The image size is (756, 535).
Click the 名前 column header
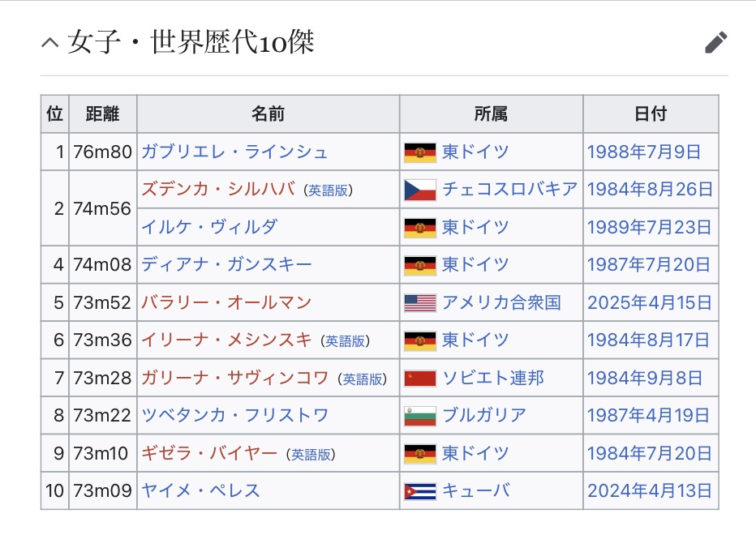[x=268, y=114]
